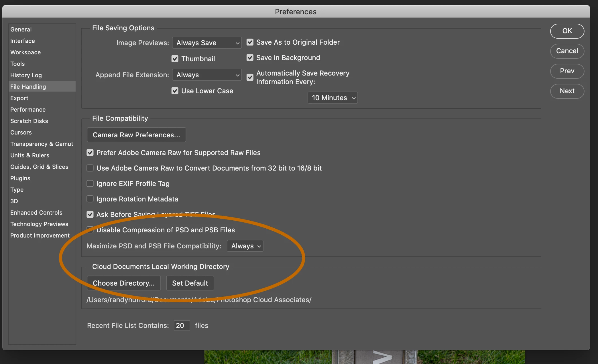This screenshot has width=598, height=364.
Task: Click Camera Raw Preferences button
Action: click(136, 135)
